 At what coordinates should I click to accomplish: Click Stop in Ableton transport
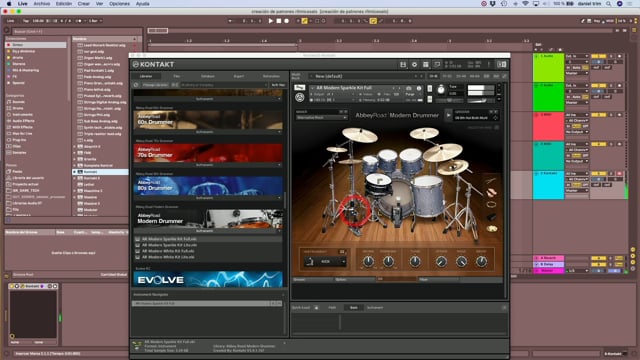(279, 21)
